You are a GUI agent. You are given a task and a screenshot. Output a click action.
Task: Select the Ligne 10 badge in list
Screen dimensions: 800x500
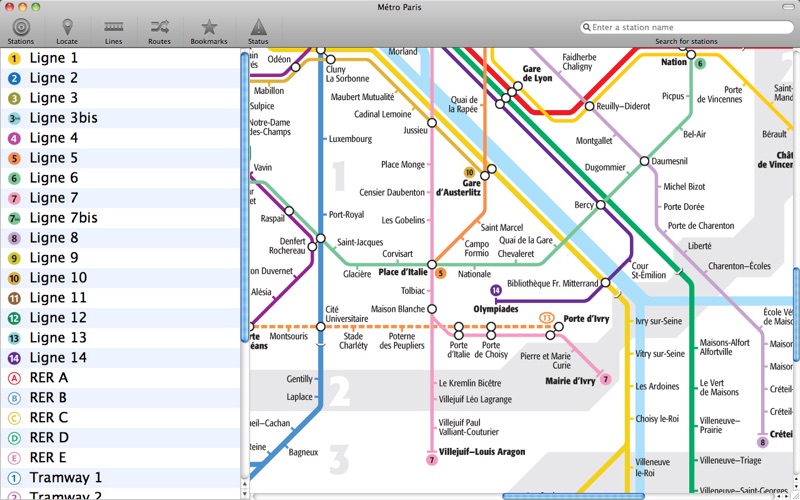tap(14, 278)
